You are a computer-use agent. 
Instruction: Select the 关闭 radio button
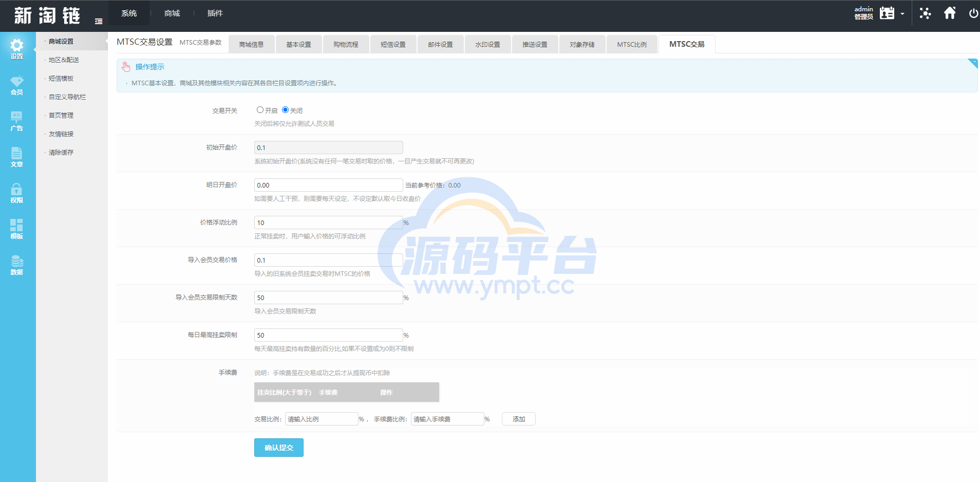(285, 110)
